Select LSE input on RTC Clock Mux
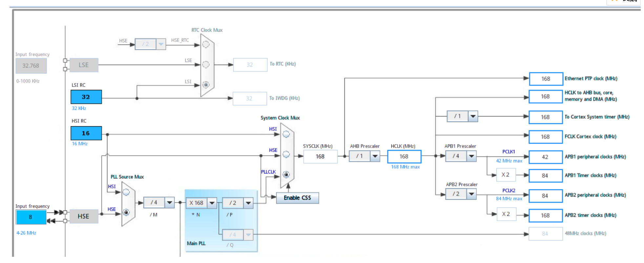 (206, 65)
